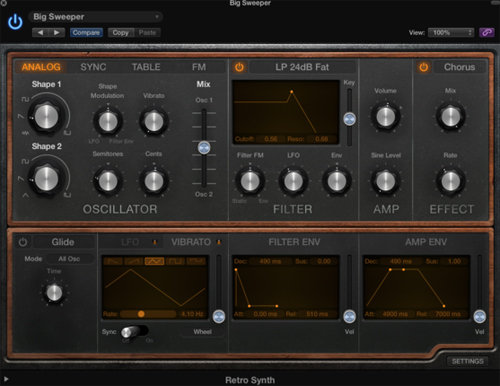Click the Filter Env Vel slider handle
500x386 pixels.
[x=349, y=316]
